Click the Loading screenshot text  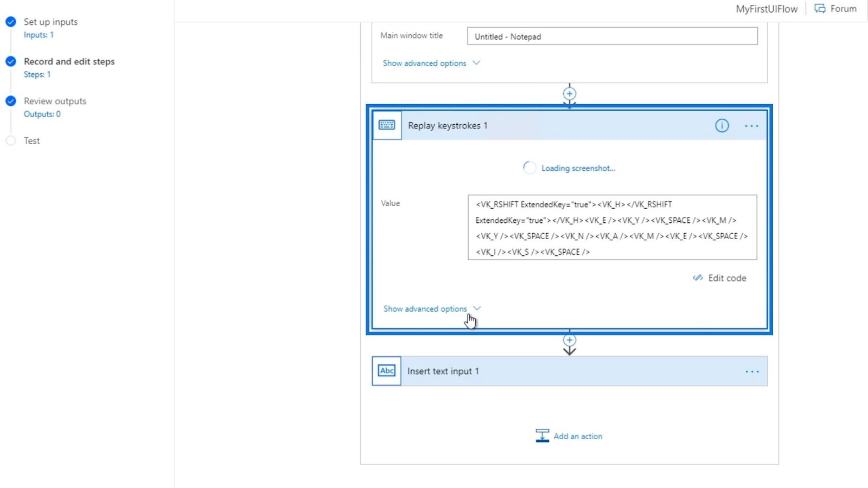coord(578,168)
